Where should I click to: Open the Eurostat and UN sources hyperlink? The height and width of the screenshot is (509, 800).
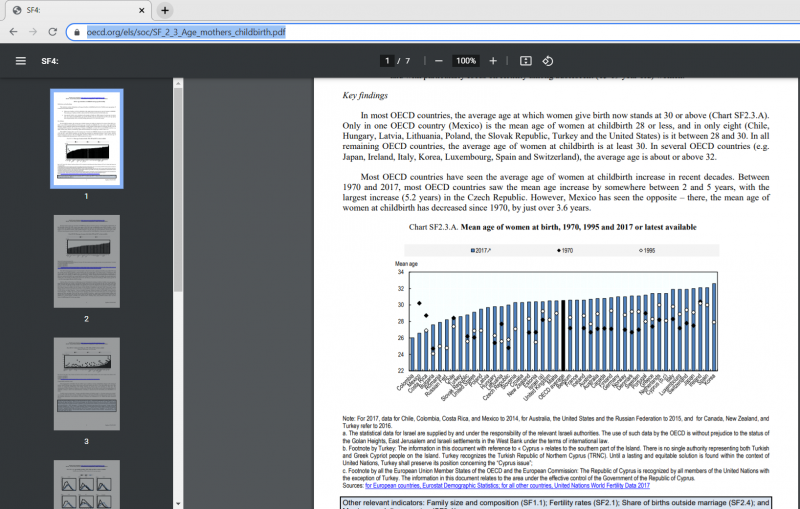[x=507, y=486]
